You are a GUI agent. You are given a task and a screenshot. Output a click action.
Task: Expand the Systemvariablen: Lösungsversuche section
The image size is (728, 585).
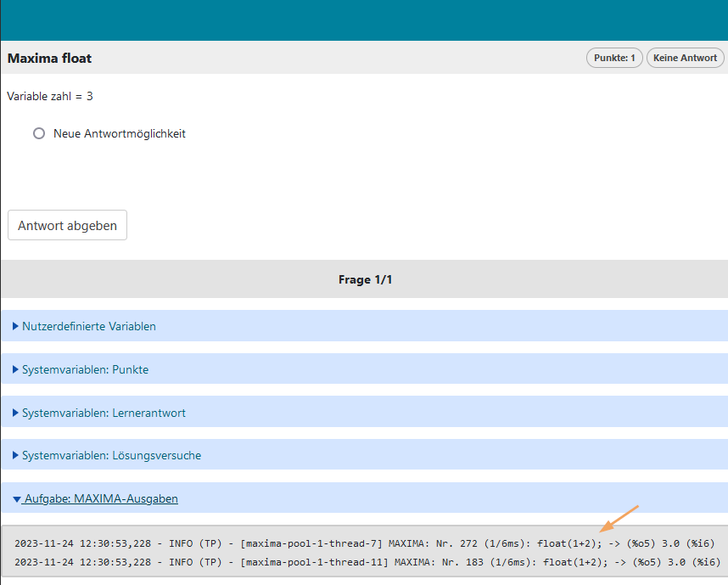[111, 455]
